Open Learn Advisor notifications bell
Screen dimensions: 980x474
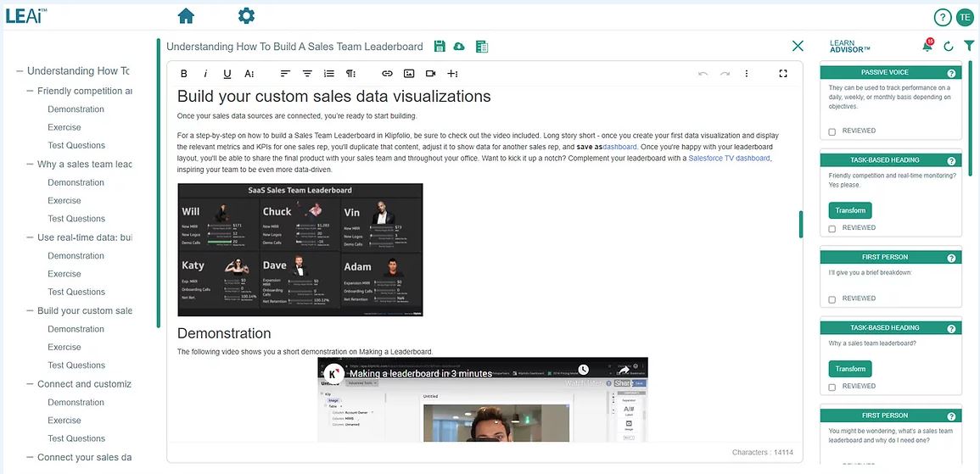pyautogui.click(x=927, y=46)
